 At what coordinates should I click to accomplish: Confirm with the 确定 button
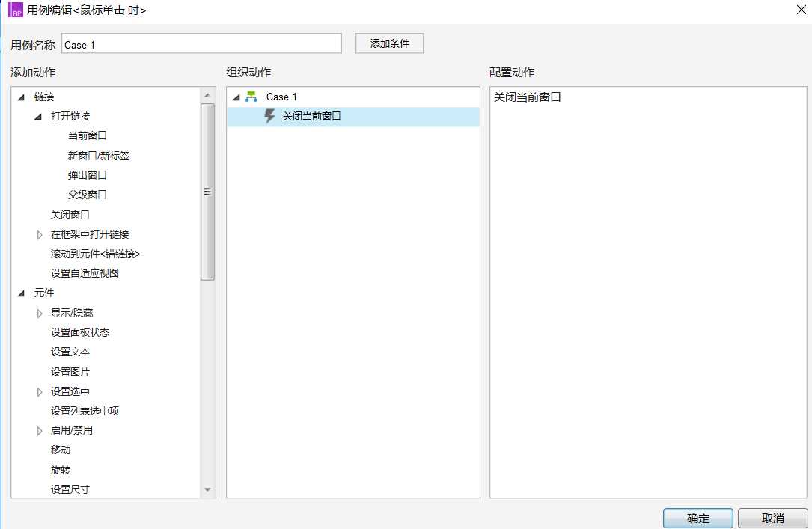pyautogui.click(x=698, y=518)
